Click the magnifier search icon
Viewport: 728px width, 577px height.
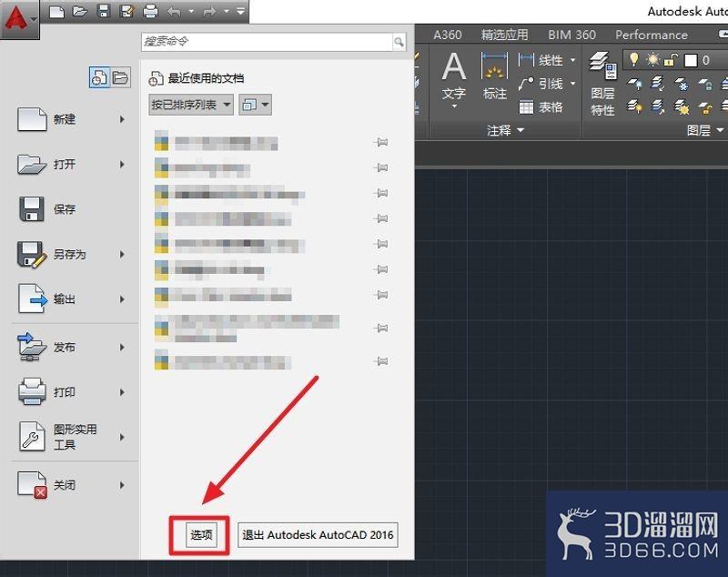[399, 42]
